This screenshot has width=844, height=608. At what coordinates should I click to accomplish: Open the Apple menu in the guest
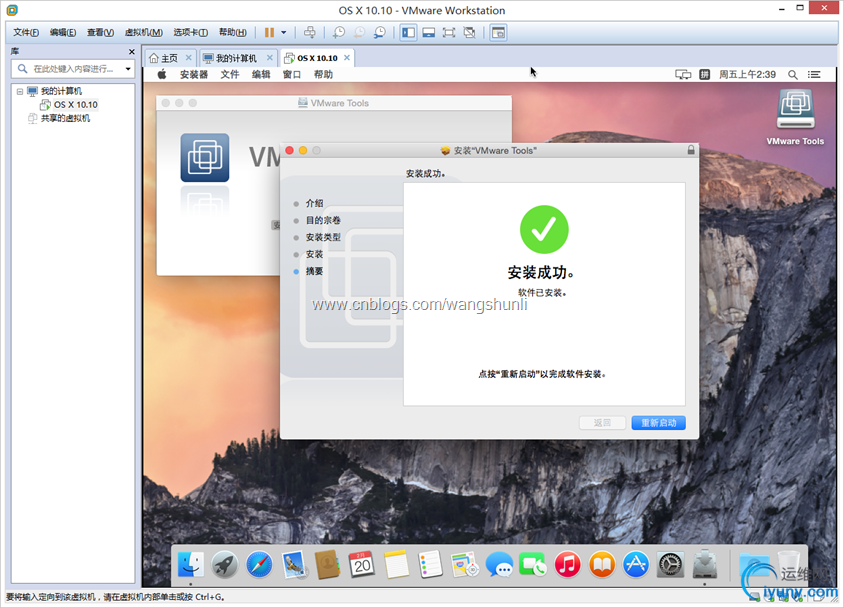coord(162,74)
